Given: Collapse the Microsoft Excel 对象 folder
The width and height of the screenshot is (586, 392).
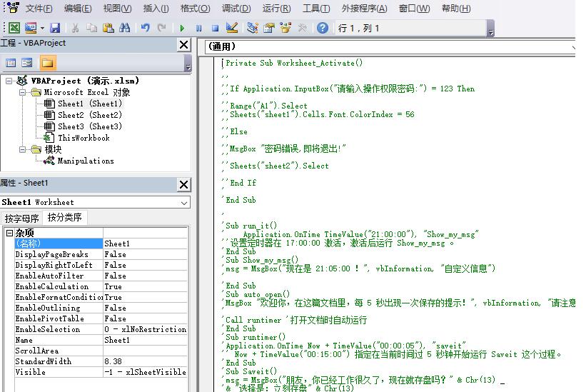Looking at the screenshot, I should click(x=22, y=92).
